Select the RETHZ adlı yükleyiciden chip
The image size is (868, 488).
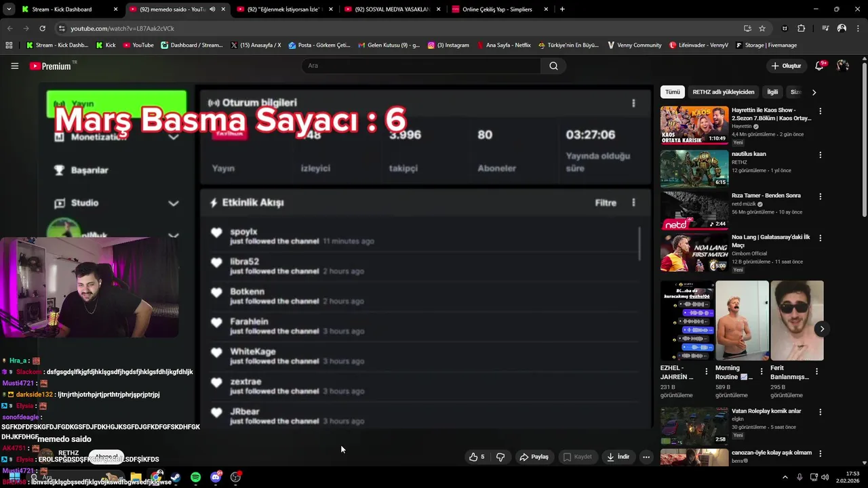click(723, 92)
